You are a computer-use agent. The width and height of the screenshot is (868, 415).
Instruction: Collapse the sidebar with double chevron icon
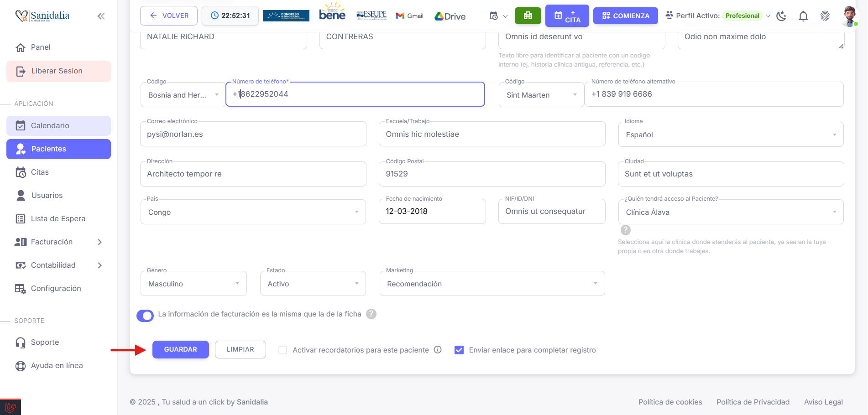click(x=101, y=16)
